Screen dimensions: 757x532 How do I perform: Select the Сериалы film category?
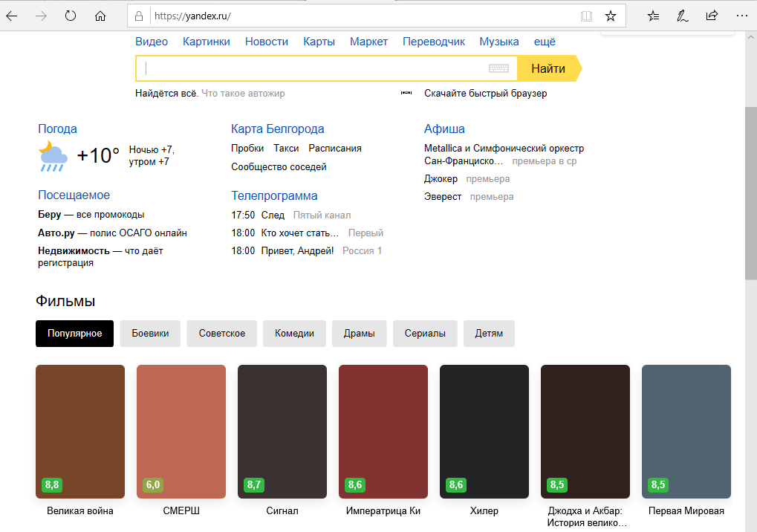point(425,334)
